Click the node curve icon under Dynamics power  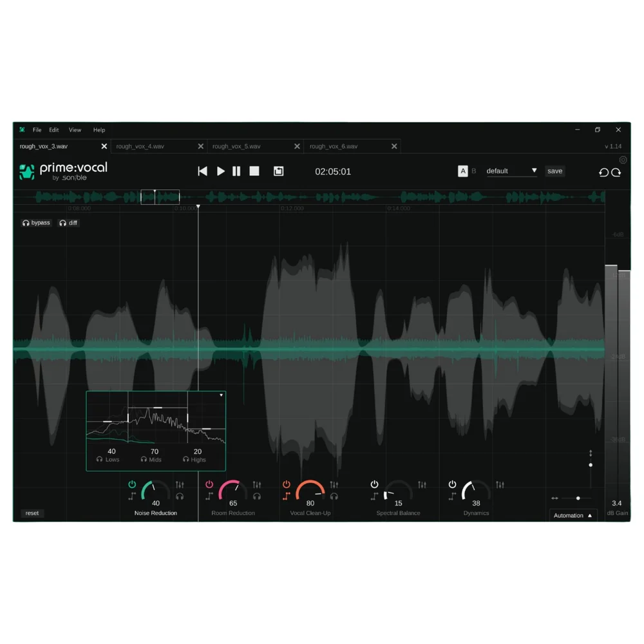pos(452,496)
